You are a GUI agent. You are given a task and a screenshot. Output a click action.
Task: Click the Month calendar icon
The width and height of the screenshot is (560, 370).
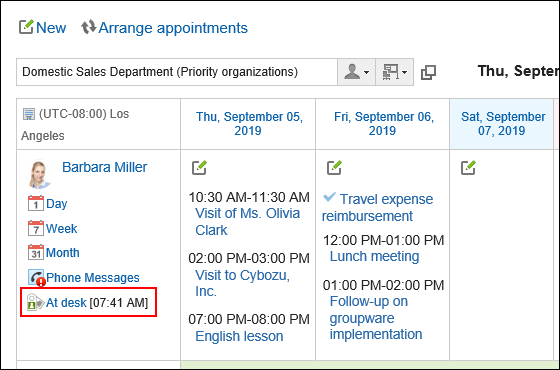(x=36, y=252)
